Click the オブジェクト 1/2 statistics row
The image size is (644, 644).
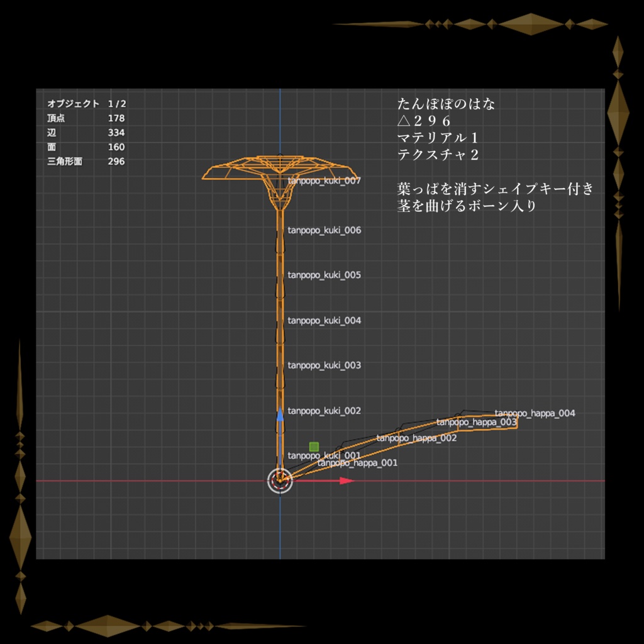click(87, 104)
